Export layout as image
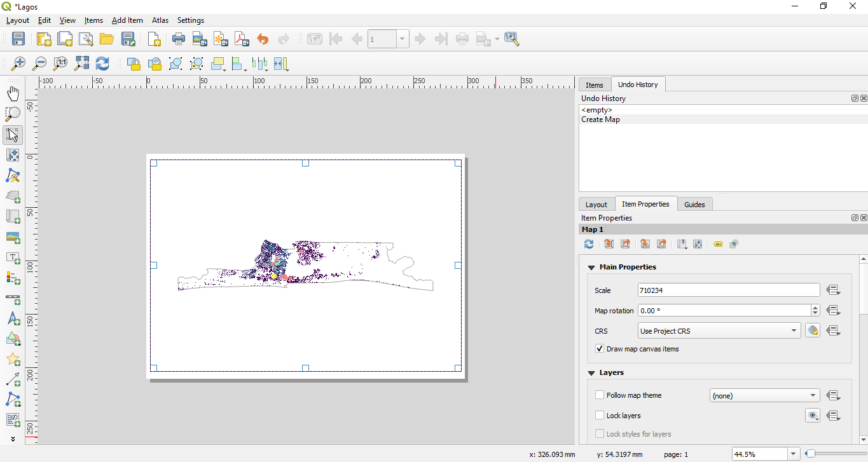The image size is (868, 462). [200, 39]
